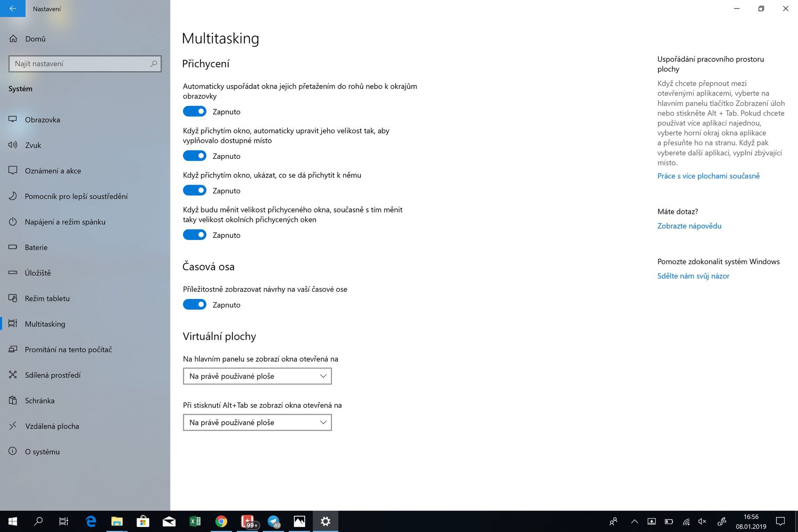Click the battery icon for Baterie settings
Image resolution: width=798 pixels, height=532 pixels.
click(x=13, y=247)
